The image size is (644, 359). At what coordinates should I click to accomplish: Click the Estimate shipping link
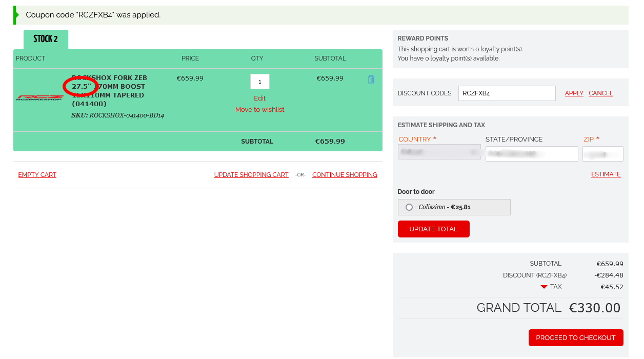point(606,174)
